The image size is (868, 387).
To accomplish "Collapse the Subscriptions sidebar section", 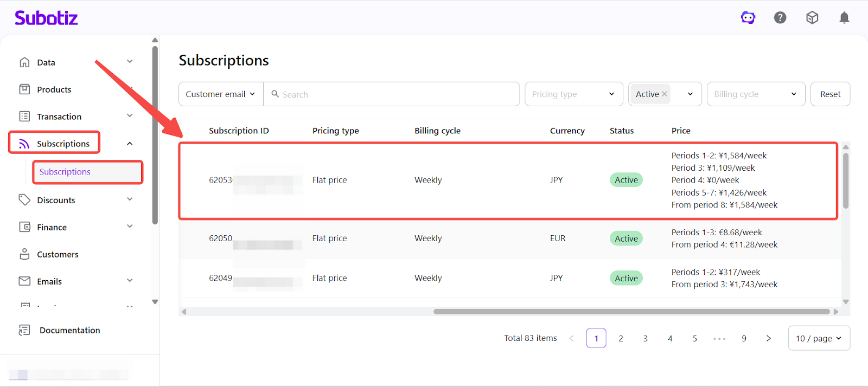I will click(x=130, y=144).
